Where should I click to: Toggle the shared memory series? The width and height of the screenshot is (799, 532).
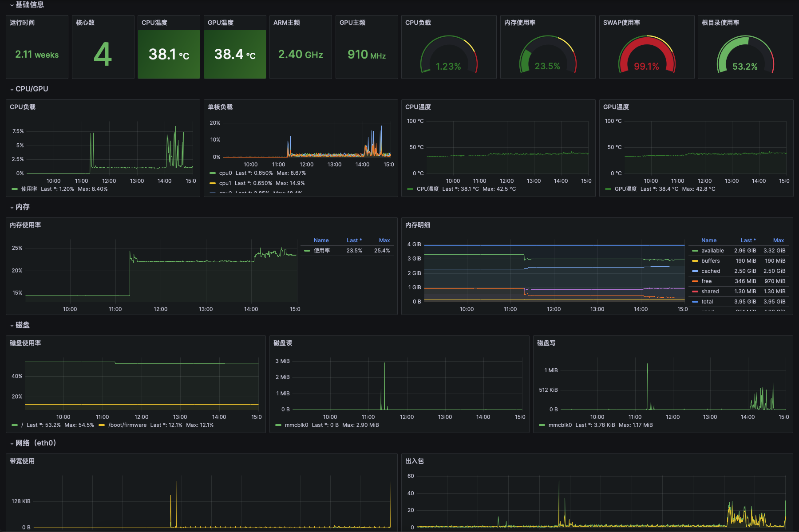710,292
